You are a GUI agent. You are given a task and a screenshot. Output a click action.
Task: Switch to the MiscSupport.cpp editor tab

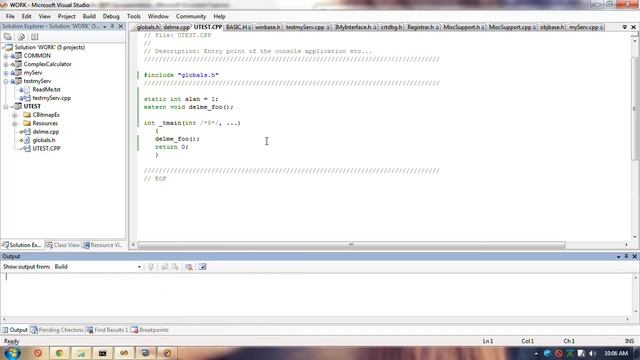512,27
